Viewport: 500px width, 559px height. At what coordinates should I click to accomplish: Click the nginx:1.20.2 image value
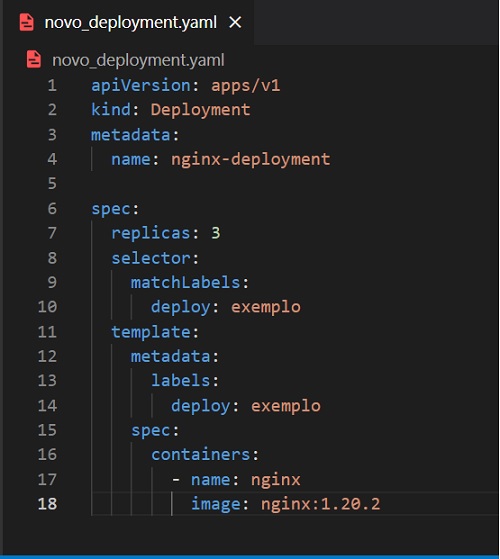tap(320, 504)
